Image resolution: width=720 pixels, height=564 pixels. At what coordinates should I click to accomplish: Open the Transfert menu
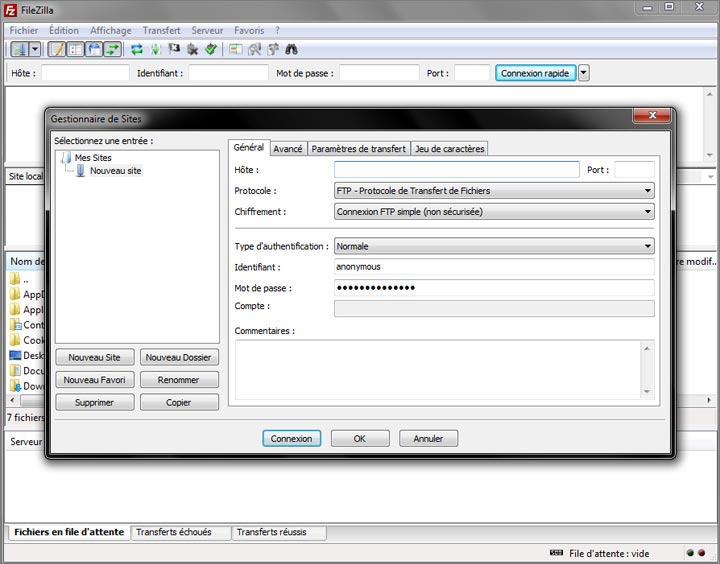point(161,30)
